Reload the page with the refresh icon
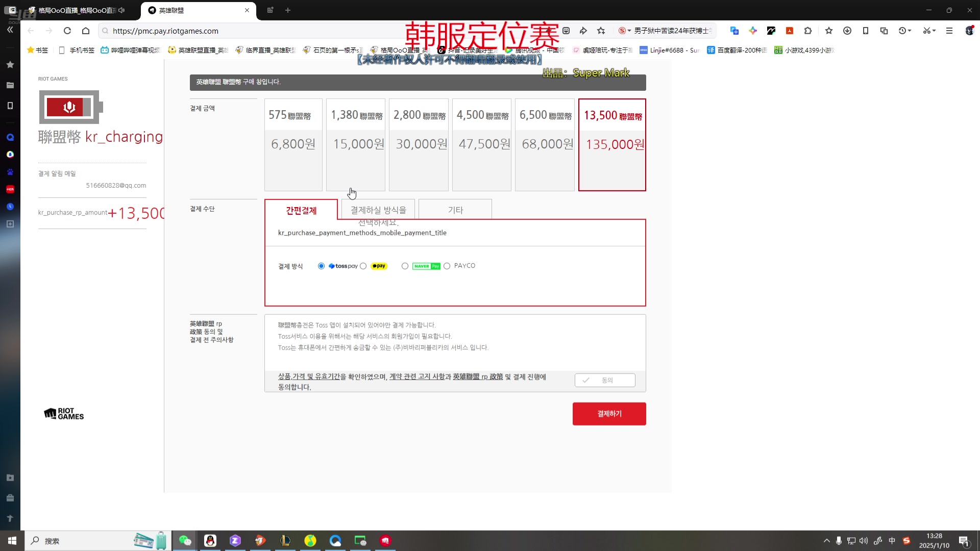The image size is (980, 551). click(x=67, y=31)
